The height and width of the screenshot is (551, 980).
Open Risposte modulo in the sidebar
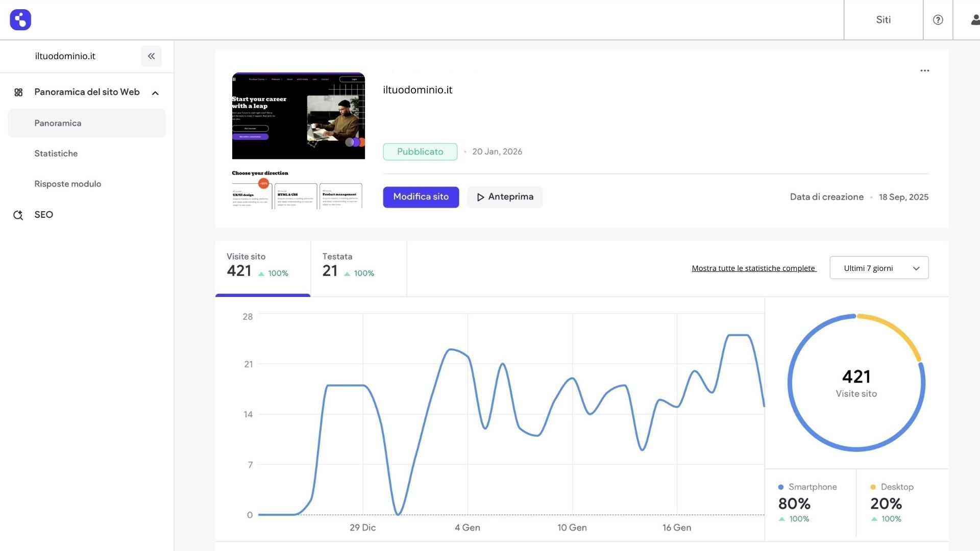click(68, 184)
